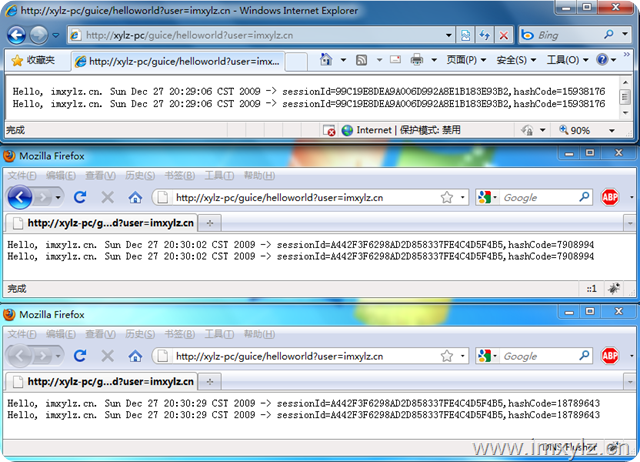
Task: Click the popup blocked status icon
Action: (329, 130)
